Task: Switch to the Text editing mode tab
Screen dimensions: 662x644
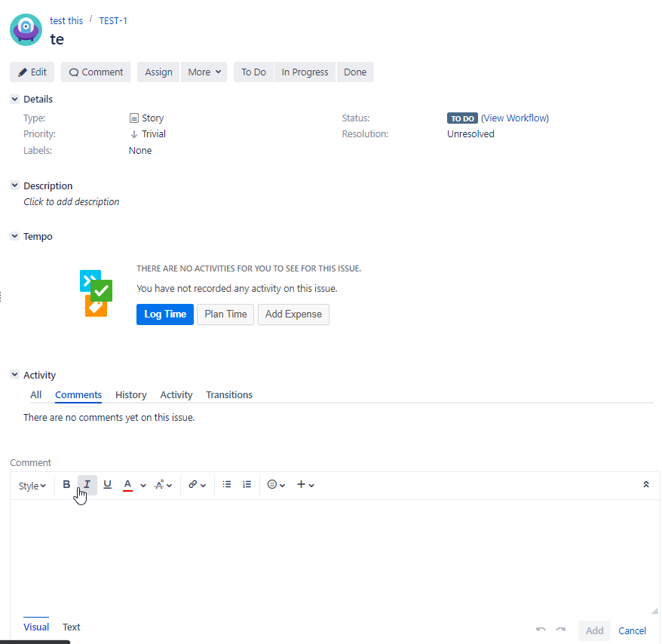Action: [71, 627]
